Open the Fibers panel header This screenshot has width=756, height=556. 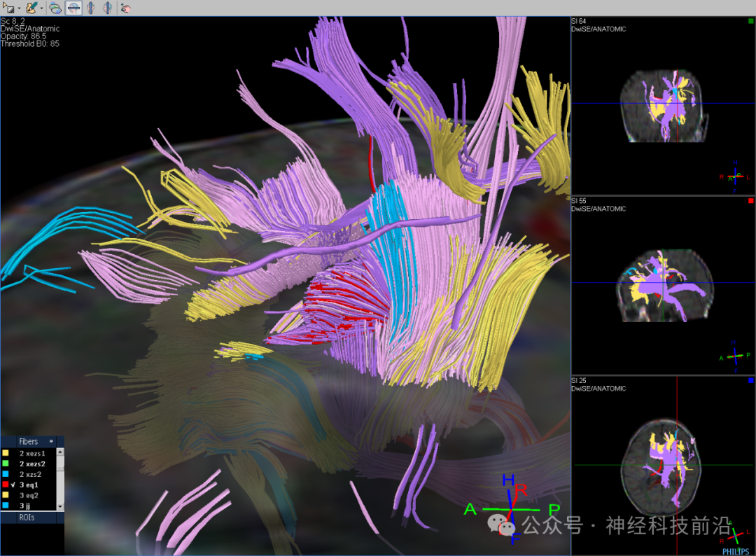[x=29, y=441]
